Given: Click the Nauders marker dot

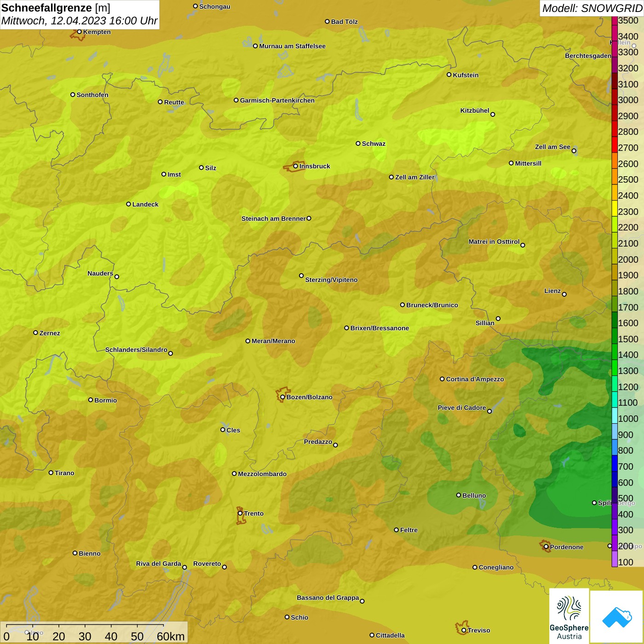Looking at the screenshot, I should (x=117, y=277).
